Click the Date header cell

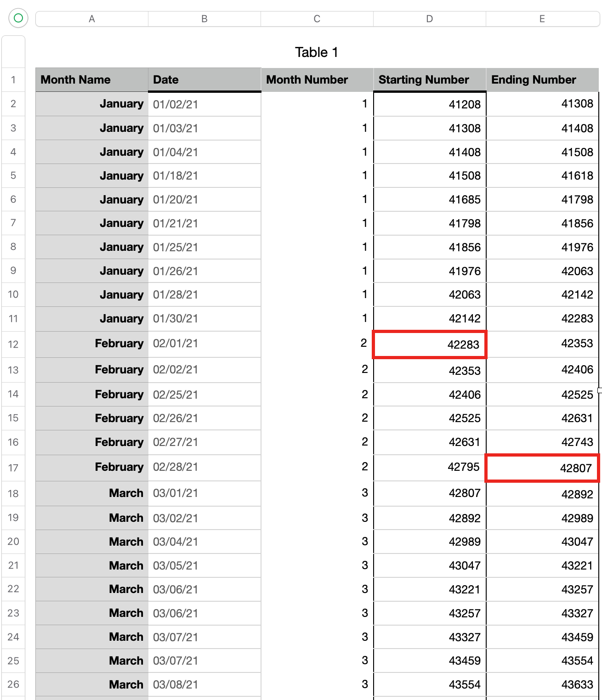point(204,79)
